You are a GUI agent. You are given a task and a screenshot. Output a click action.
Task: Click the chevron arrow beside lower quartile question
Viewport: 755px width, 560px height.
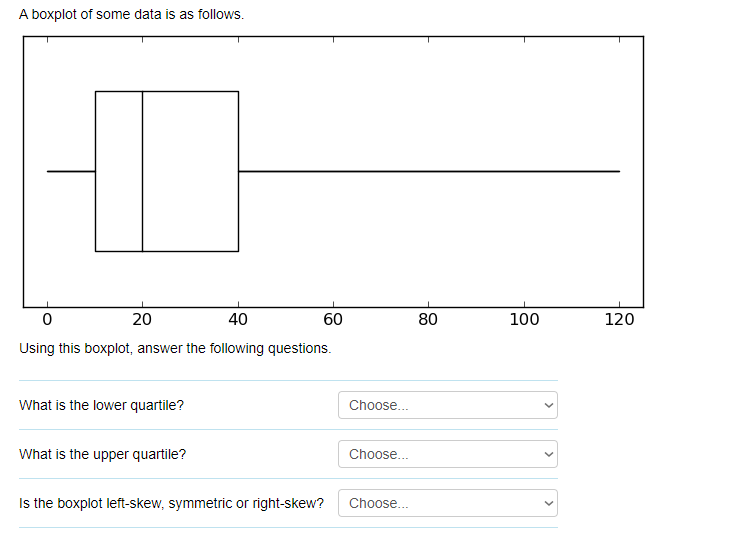(x=548, y=405)
